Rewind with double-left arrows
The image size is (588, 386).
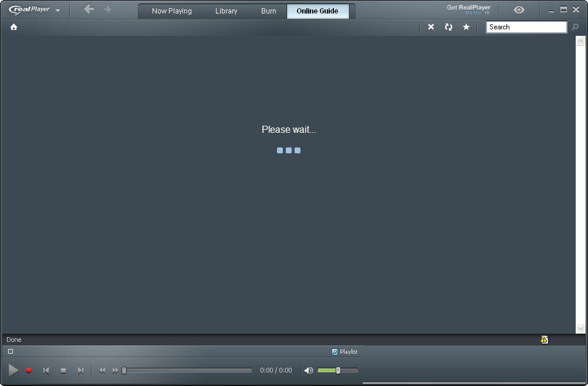point(102,371)
